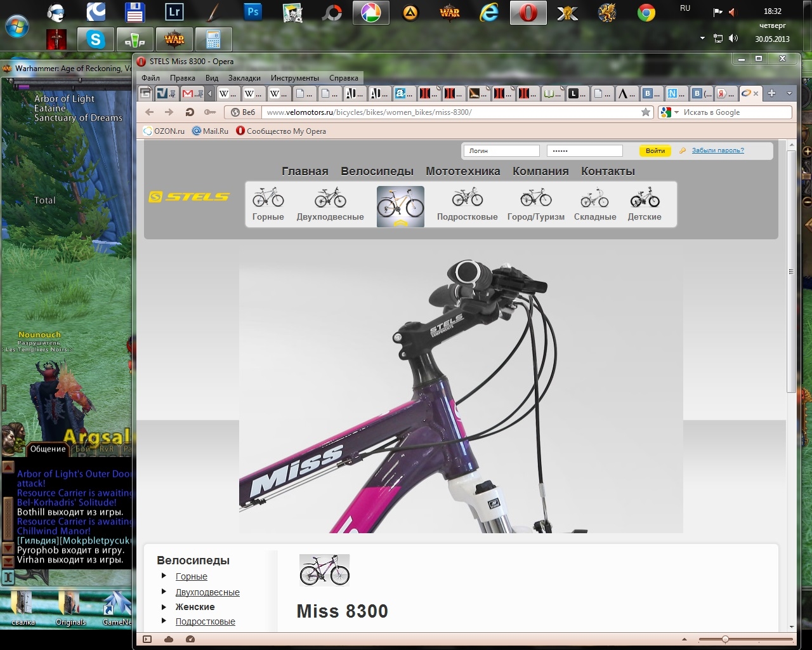Open the Mail.Ru bookmark
The image size is (812, 650).
tap(210, 131)
